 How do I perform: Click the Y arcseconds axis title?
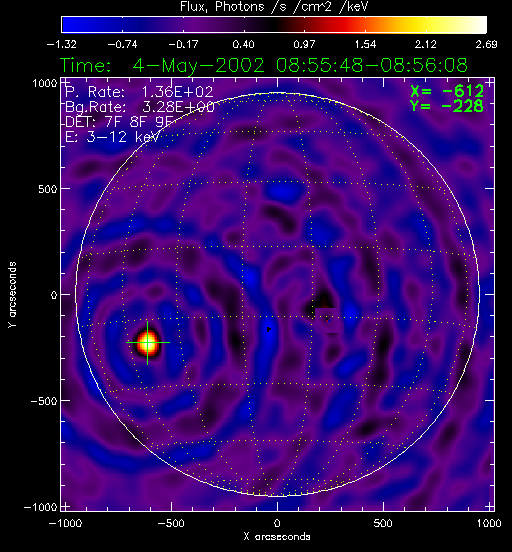(12, 295)
